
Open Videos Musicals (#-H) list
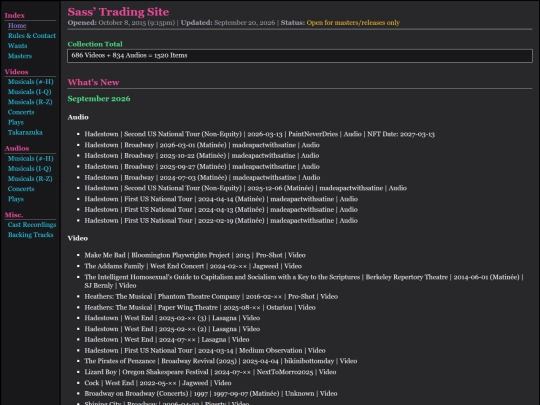tap(31, 82)
